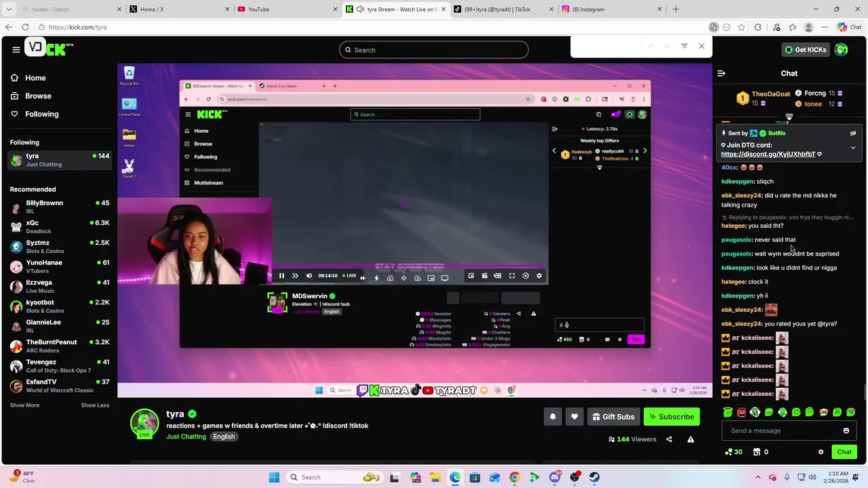Open Steam from the taskbar
This screenshot has width=868, height=488.
pyautogui.click(x=595, y=477)
